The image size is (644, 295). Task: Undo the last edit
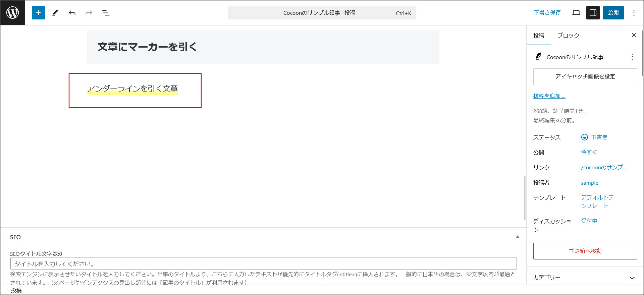72,13
